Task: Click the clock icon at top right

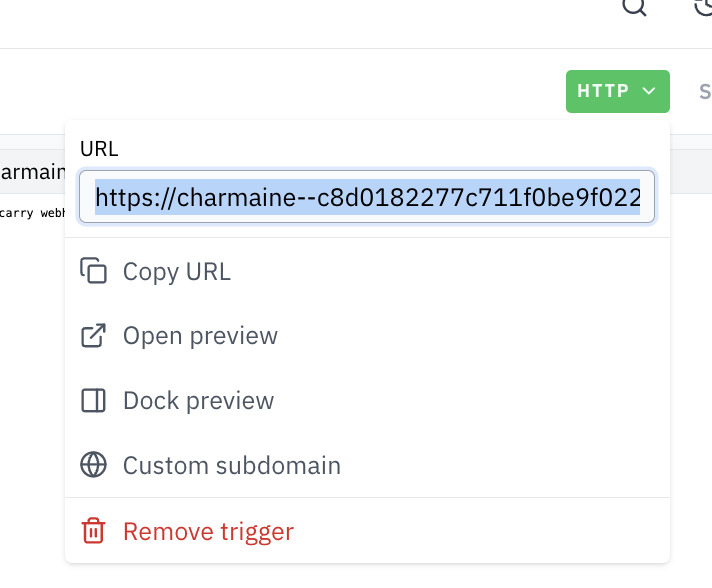Action: (704, 6)
